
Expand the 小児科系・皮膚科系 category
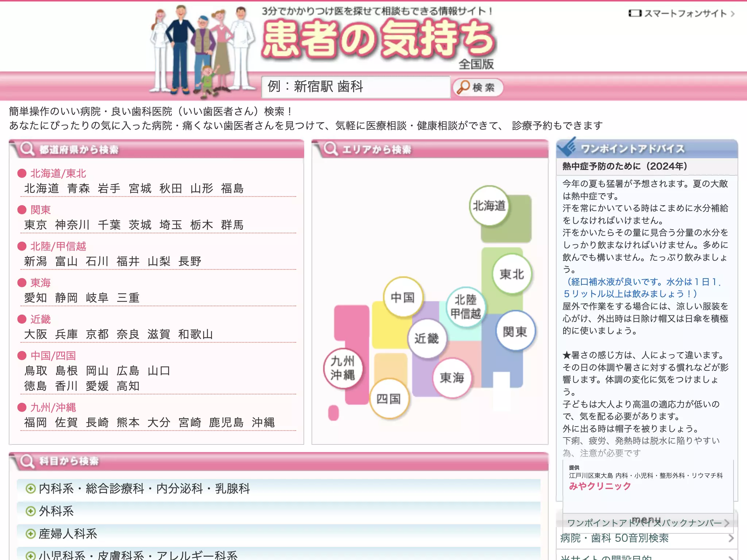click(279, 554)
